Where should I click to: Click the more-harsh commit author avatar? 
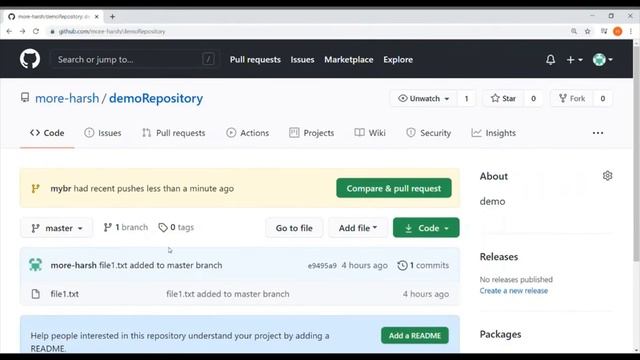coord(36,265)
